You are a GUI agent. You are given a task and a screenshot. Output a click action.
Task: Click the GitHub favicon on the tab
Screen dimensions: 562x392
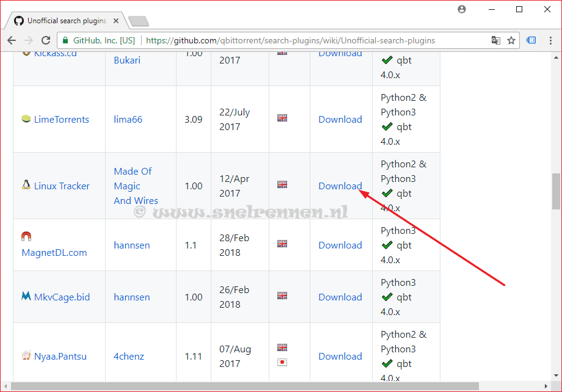(x=19, y=21)
